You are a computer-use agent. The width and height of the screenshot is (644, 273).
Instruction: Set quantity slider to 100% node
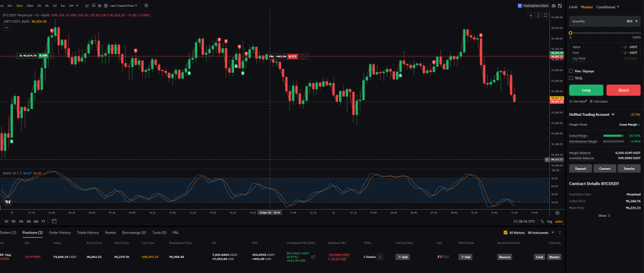639,33
